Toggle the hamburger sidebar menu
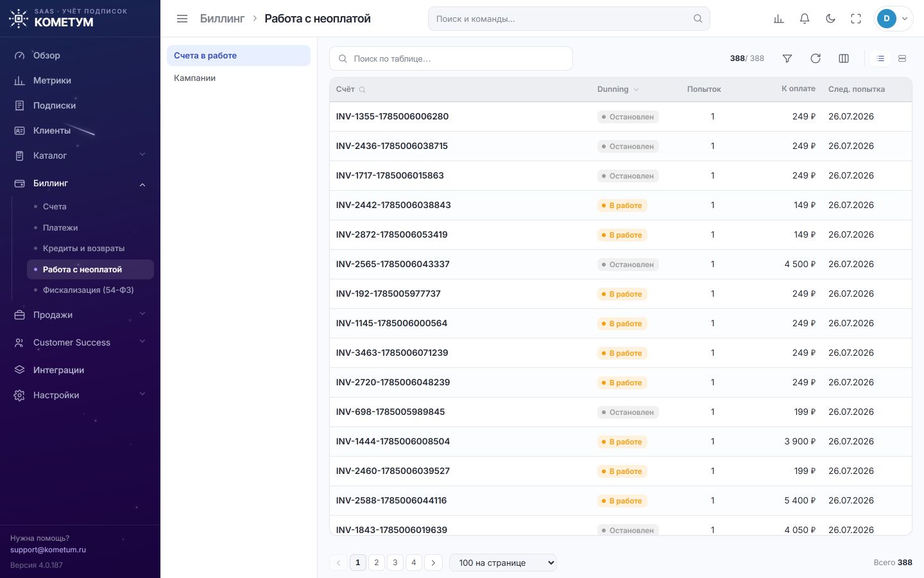The image size is (924, 578). pos(182,19)
